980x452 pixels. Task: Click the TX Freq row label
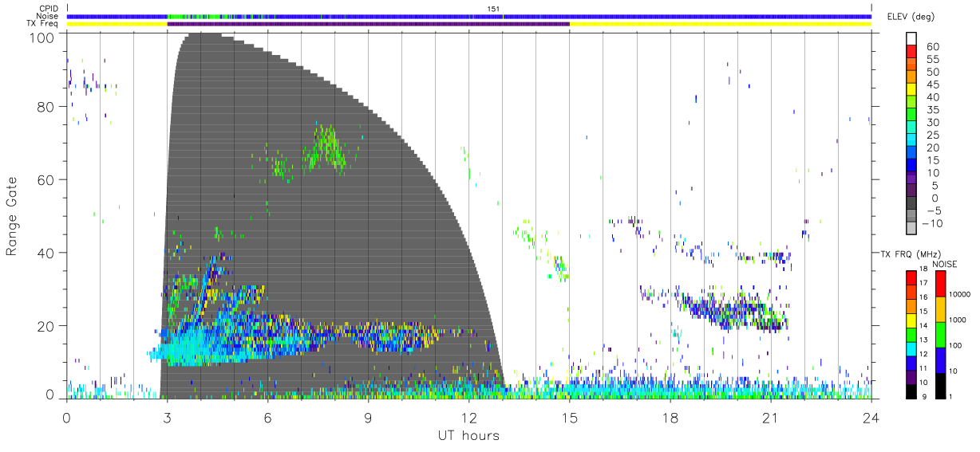tap(43, 24)
